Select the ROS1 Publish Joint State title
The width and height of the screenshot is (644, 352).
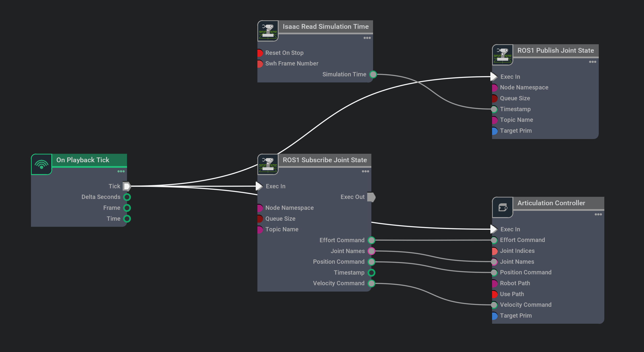[555, 51]
